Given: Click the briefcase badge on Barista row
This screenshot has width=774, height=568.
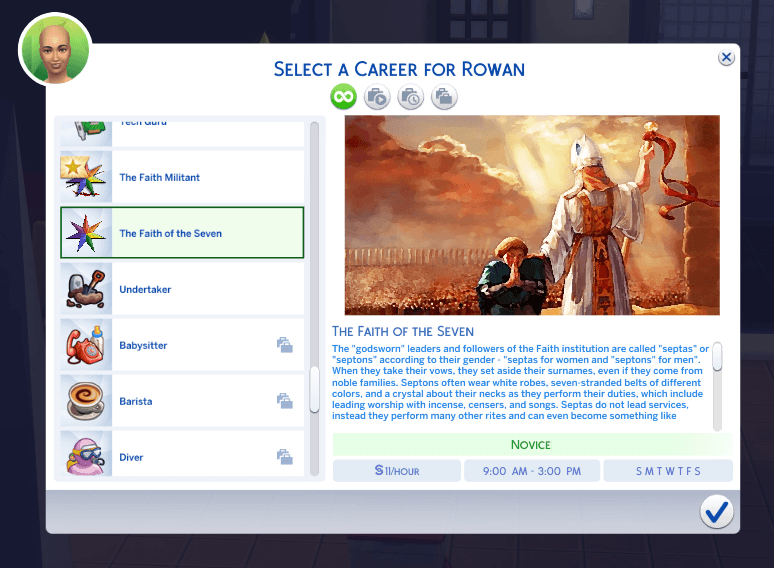Looking at the screenshot, I should pos(285,401).
